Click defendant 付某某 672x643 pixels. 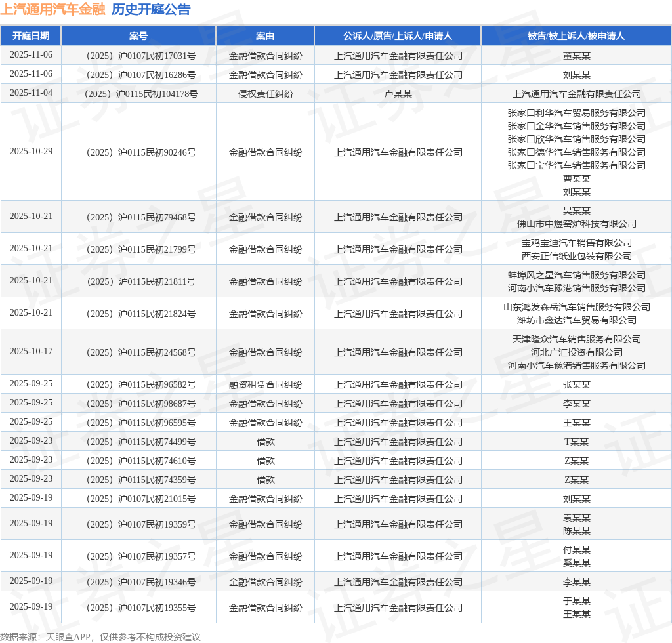click(x=576, y=550)
